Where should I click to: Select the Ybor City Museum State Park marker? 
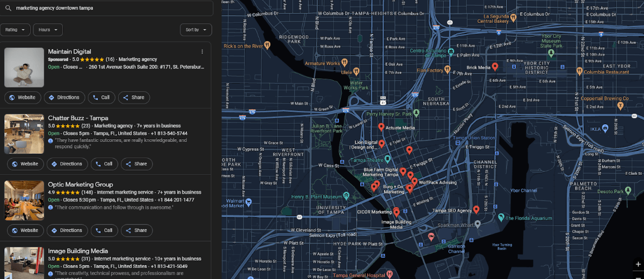pos(551,52)
